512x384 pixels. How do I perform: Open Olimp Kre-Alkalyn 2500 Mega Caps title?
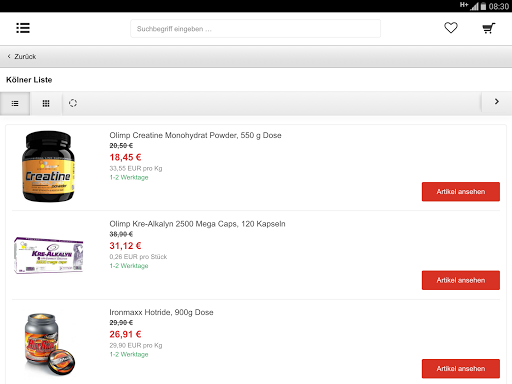pos(197,224)
